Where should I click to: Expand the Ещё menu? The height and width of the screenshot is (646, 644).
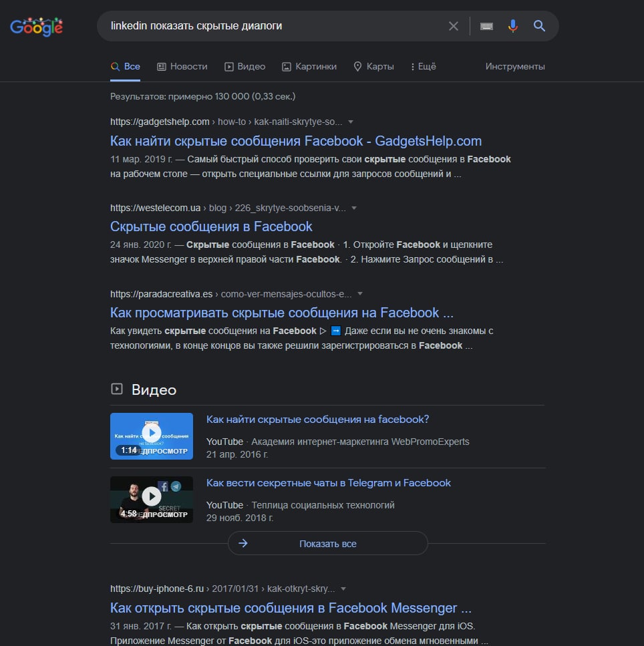click(423, 67)
